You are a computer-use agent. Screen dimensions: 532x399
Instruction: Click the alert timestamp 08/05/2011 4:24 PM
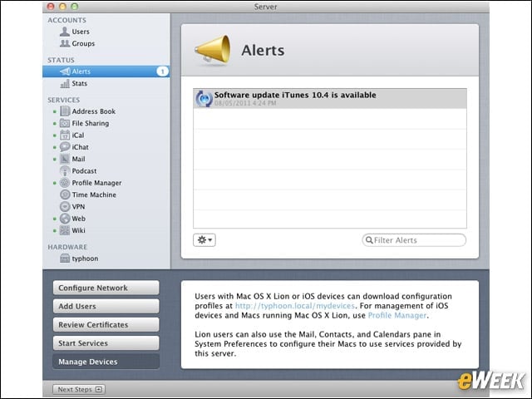click(245, 103)
